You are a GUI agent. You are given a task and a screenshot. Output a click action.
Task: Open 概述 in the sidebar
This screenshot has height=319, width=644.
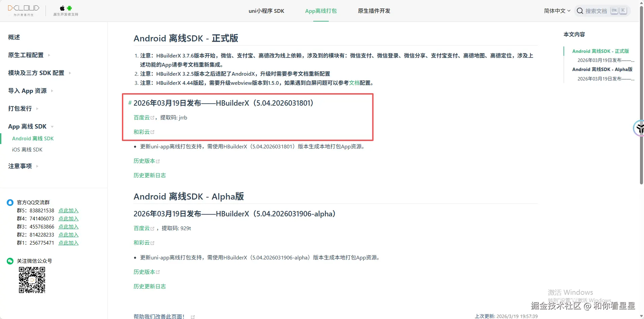pos(14,37)
